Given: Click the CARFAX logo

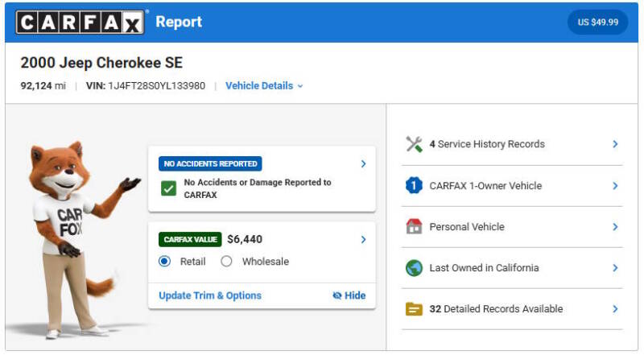Looking at the screenshot, I should coord(80,23).
